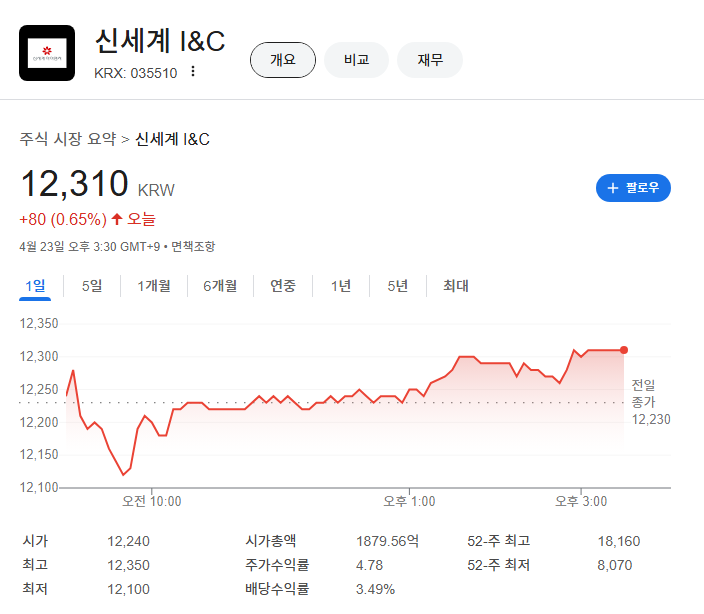
Task: Click the 주가수익률 value 4.78
Action: pyautogui.click(x=370, y=565)
